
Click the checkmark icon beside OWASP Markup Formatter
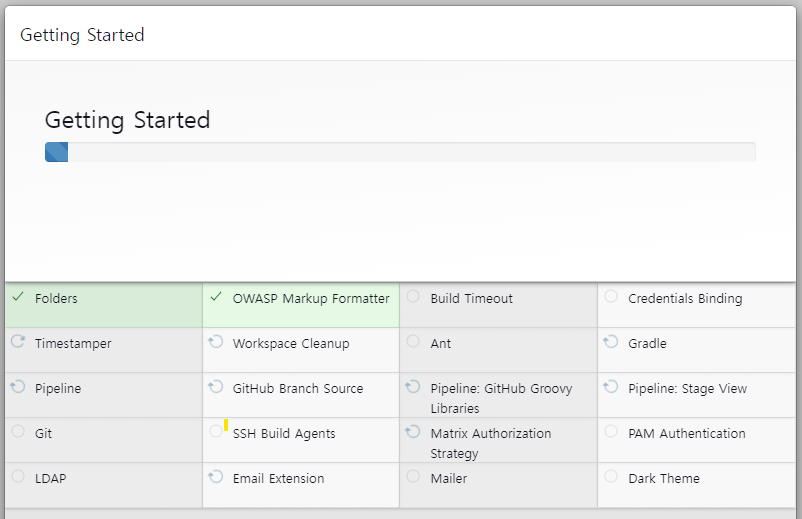pyautogui.click(x=216, y=297)
